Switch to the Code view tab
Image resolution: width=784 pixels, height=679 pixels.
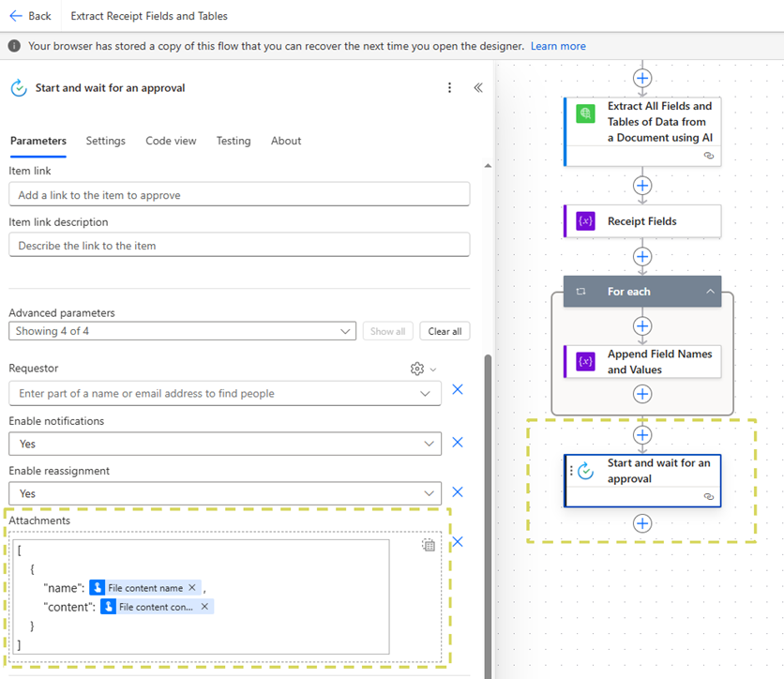(x=171, y=141)
